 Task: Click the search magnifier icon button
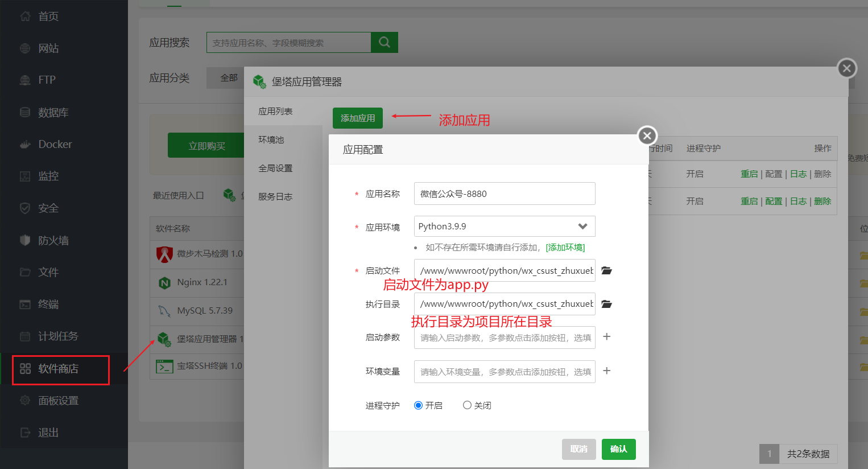(385, 42)
